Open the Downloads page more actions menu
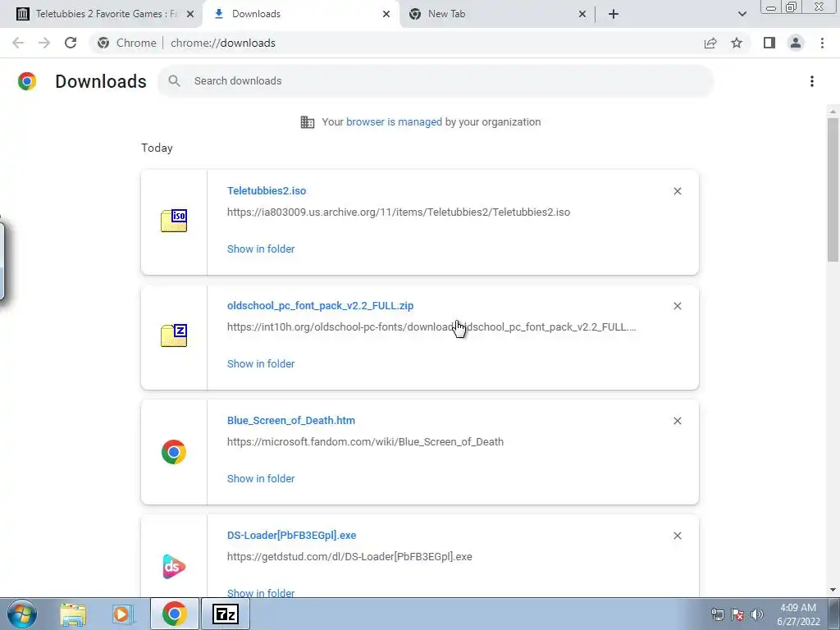The image size is (840, 630). (x=811, y=81)
